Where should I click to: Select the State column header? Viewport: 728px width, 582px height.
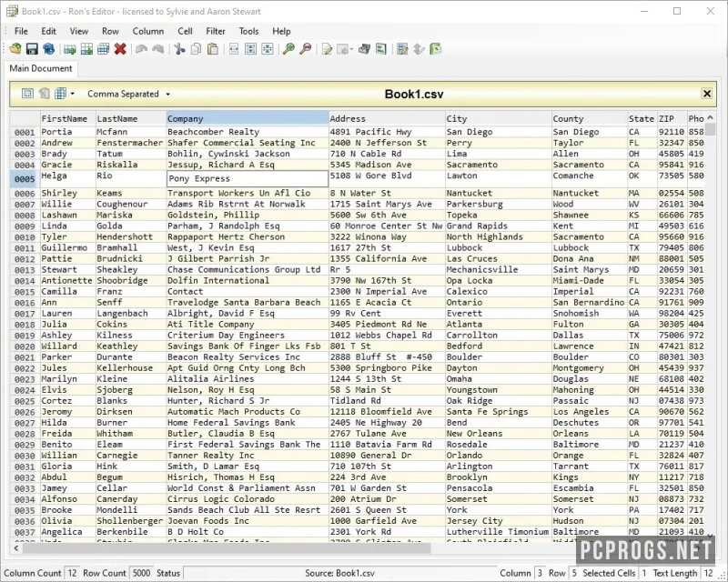(x=642, y=118)
